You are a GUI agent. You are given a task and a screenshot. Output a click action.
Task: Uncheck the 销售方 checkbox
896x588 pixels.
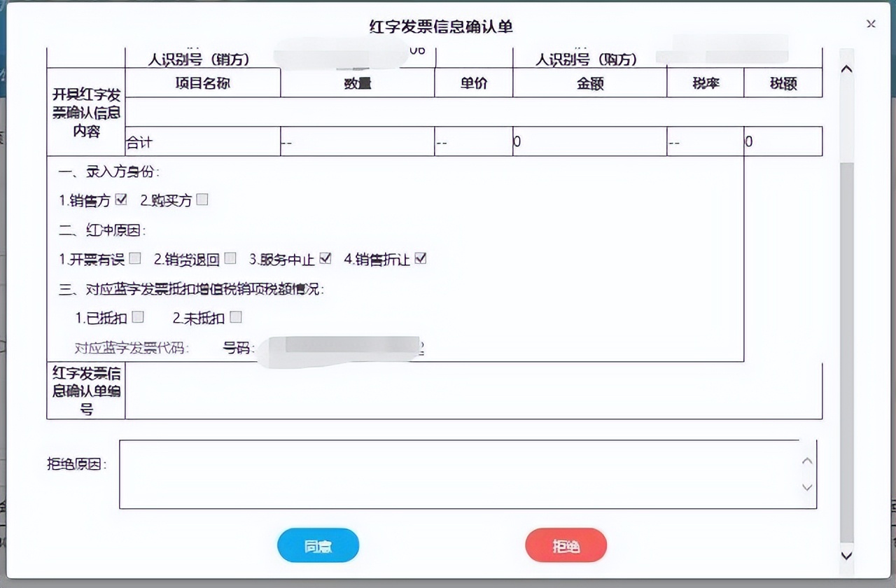coord(121,199)
